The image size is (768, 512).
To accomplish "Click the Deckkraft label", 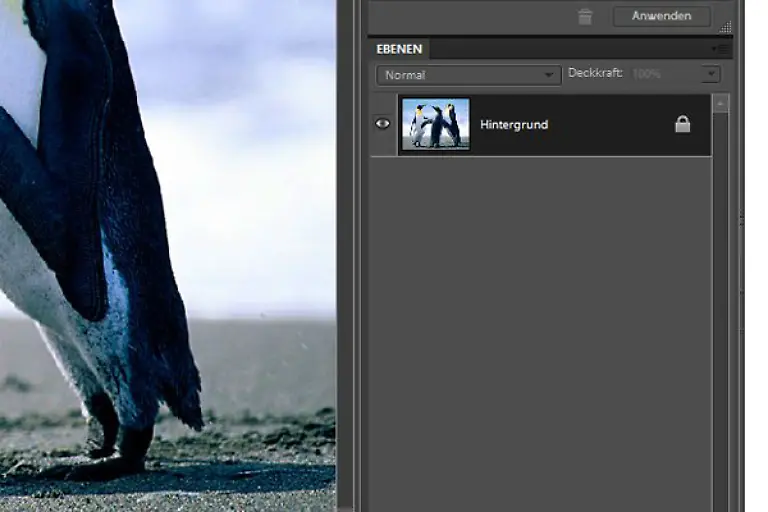I will tap(596, 73).
